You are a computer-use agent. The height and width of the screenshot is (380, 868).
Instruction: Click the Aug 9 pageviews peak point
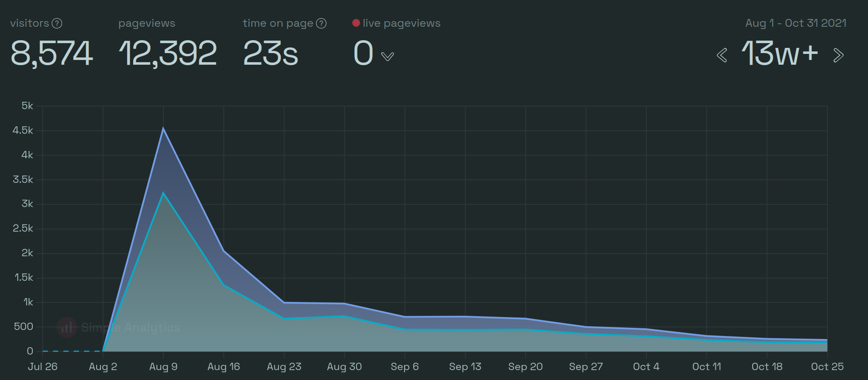[x=163, y=128]
